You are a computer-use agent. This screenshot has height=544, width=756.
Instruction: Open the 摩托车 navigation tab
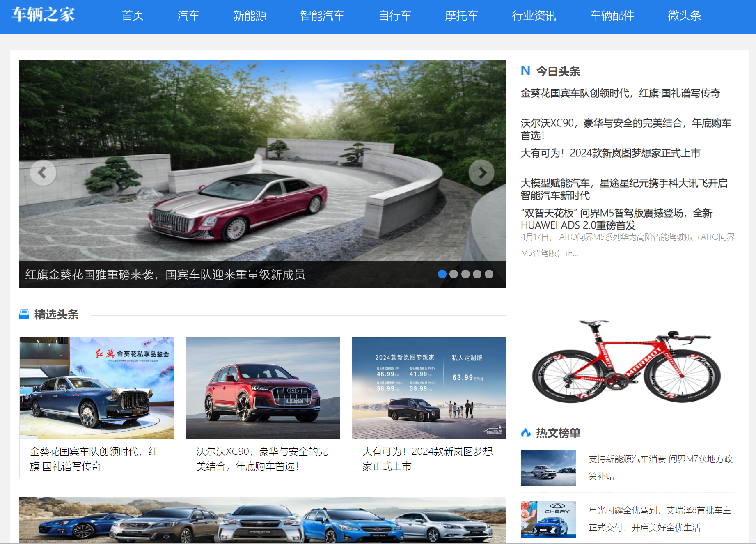(461, 16)
